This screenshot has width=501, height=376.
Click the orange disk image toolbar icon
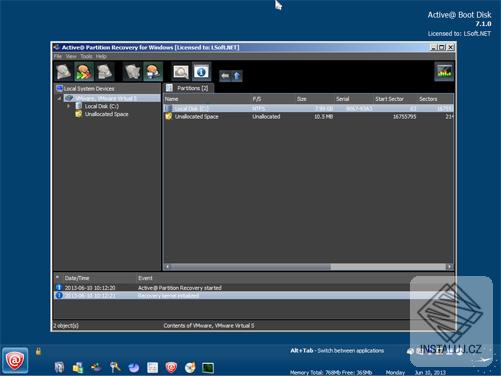pyautogui.click(x=153, y=72)
